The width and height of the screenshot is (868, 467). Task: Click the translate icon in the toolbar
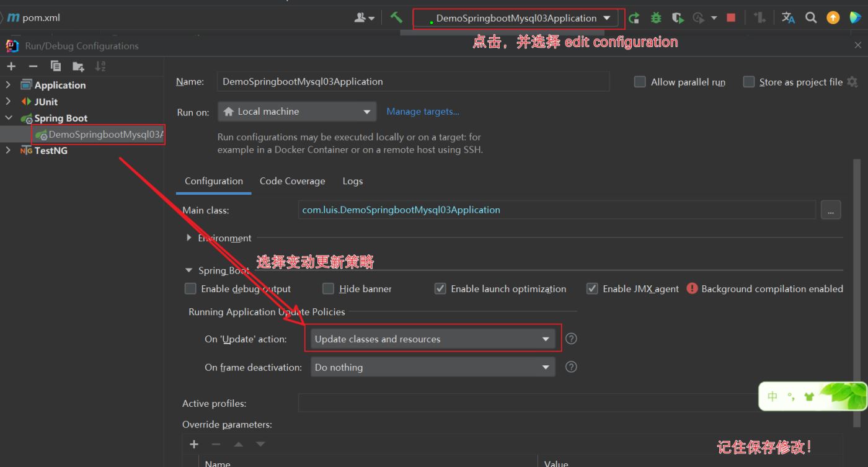[788, 18]
